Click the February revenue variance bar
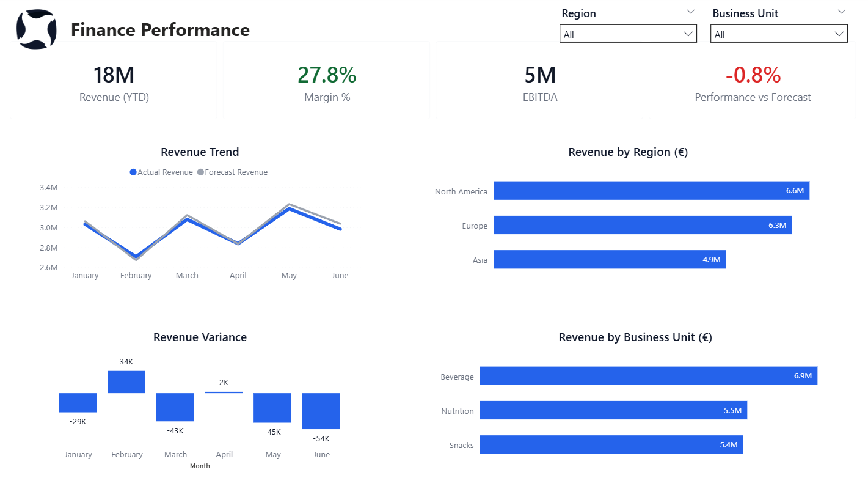This screenshot has height=486, width=868. click(126, 382)
